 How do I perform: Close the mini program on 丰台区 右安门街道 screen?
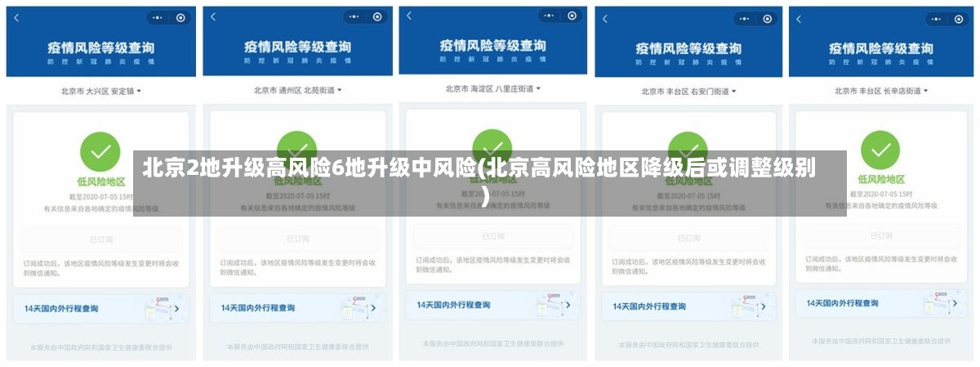coord(768,17)
